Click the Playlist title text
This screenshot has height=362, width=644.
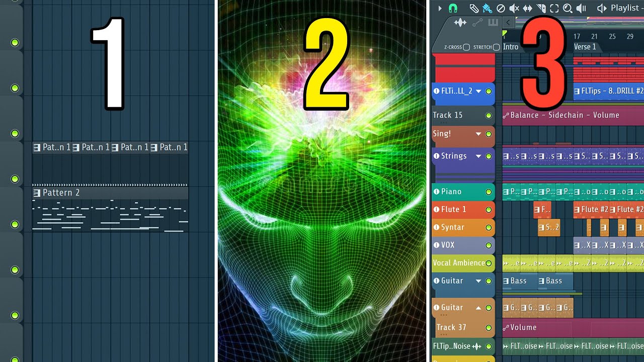pos(624,8)
